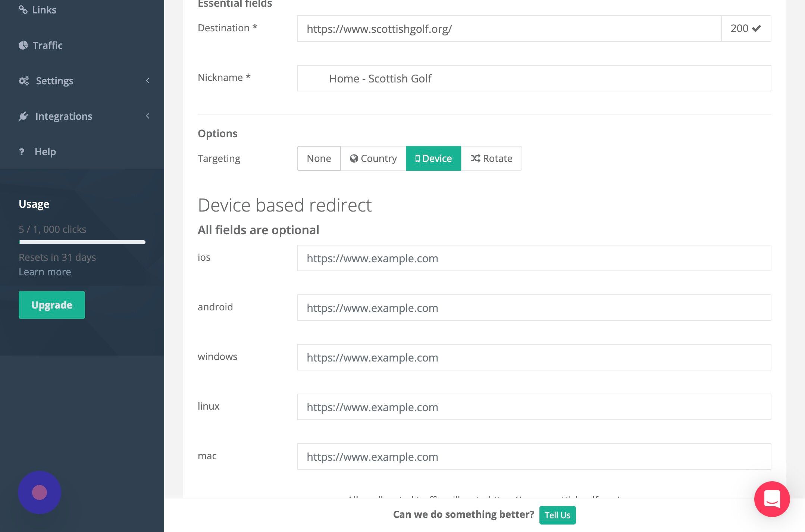The image size is (805, 532).
Task: Click the Settings gears icon
Action: pos(24,81)
